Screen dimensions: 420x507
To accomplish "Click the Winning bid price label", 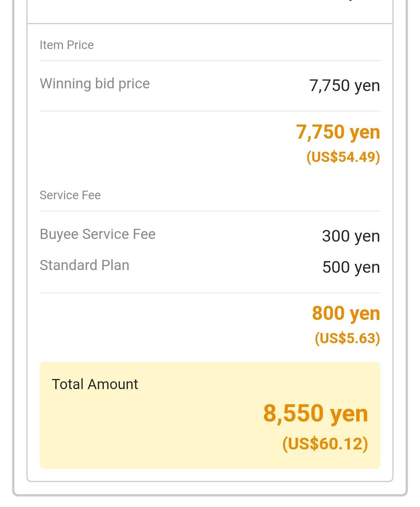I will pyautogui.click(x=94, y=84).
